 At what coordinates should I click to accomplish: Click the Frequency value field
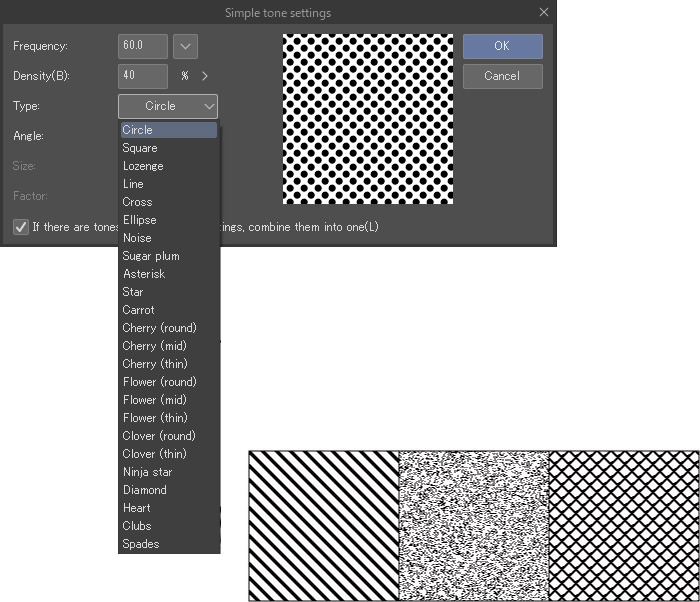coord(143,46)
